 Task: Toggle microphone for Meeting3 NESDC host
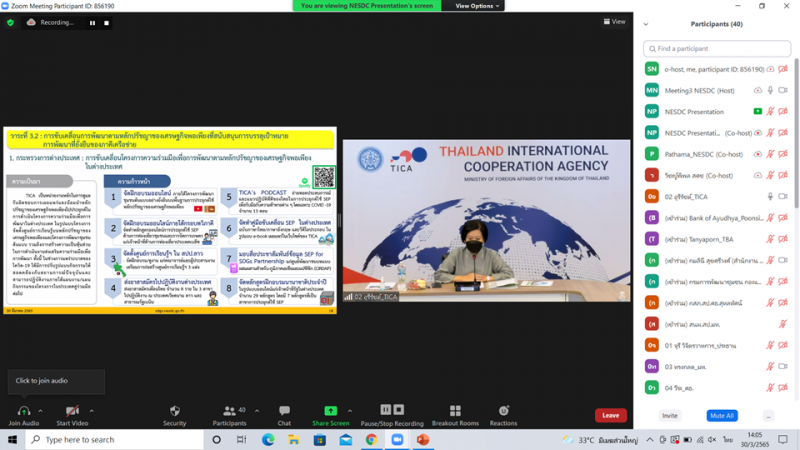point(770,90)
